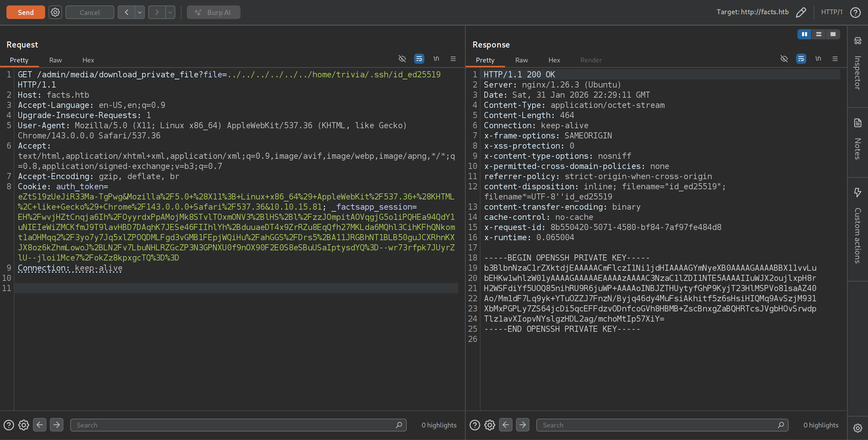Expand the history forward dropdown arrow

[x=170, y=13]
